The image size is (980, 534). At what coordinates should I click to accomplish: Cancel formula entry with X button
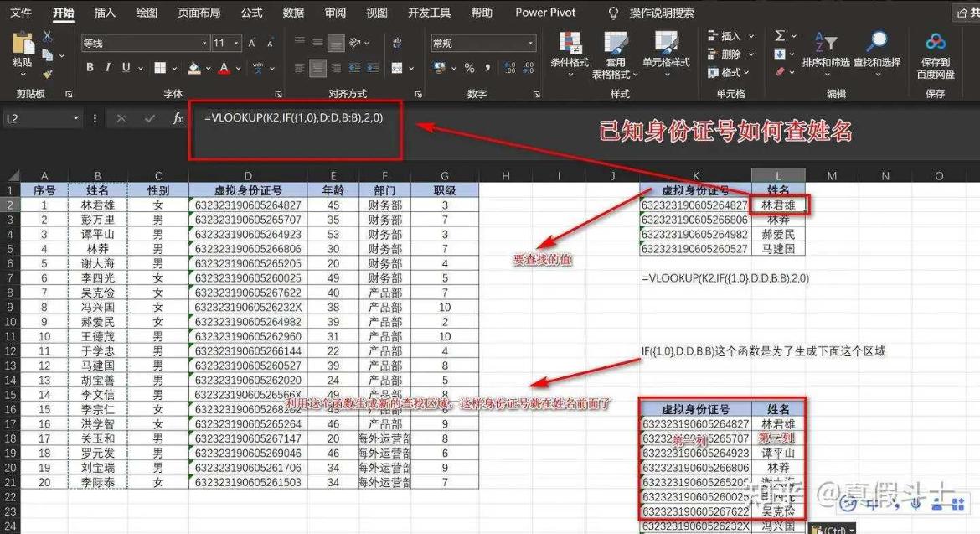pyautogui.click(x=121, y=118)
